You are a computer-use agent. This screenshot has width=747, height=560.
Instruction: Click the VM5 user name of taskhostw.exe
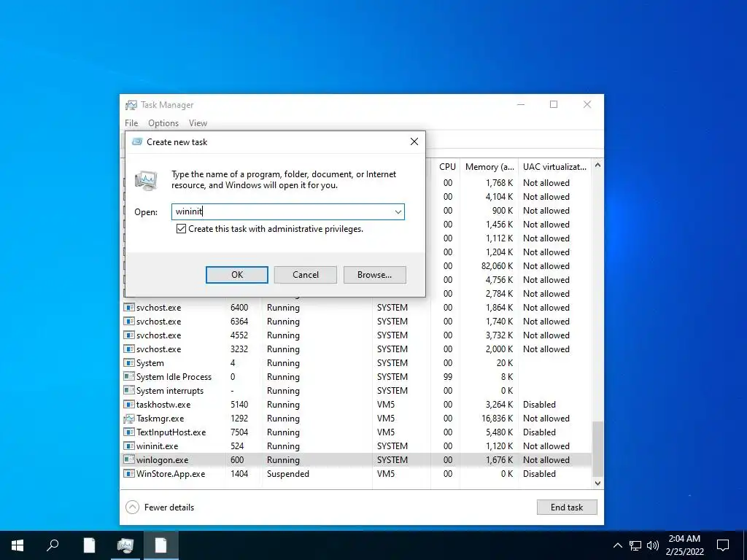pos(386,404)
